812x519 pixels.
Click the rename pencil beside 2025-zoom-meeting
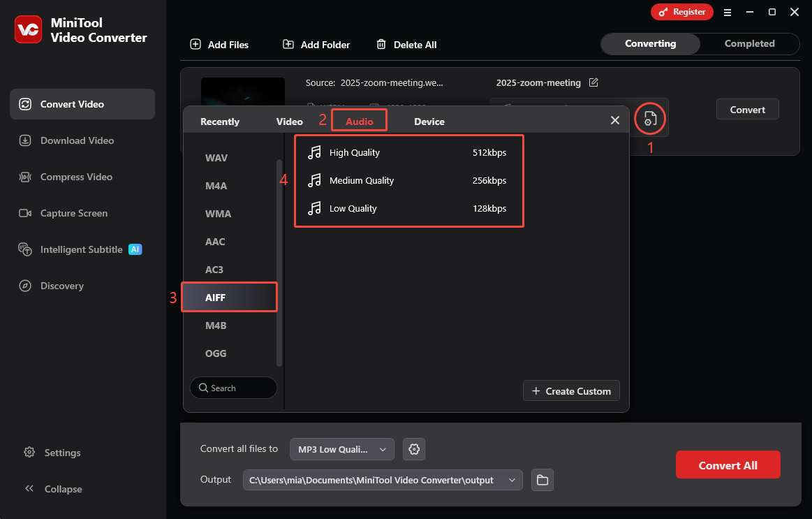click(593, 82)
